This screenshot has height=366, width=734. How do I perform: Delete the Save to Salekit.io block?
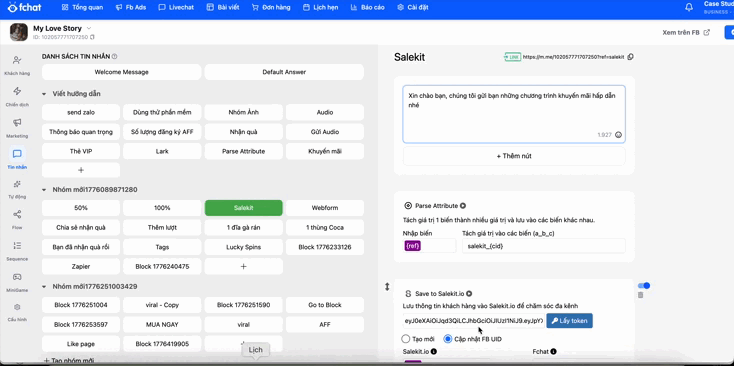(640, 295)
